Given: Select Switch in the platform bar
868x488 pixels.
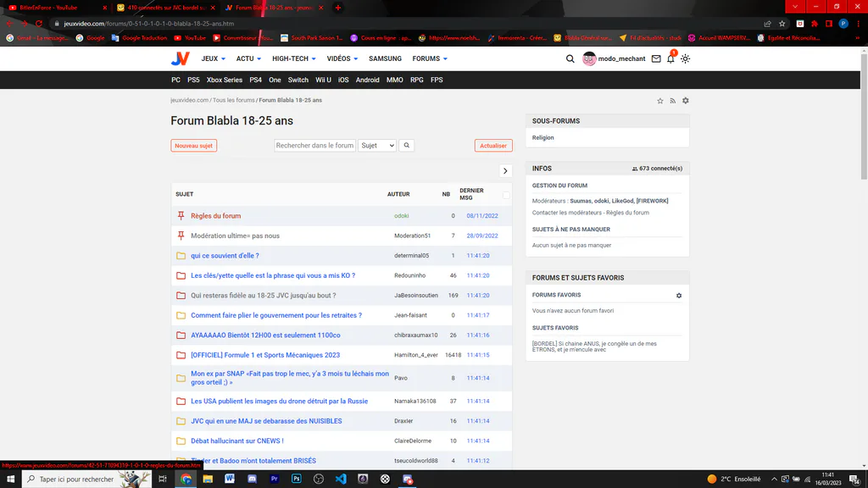Looking at the screenshot, I should (298, 80).
